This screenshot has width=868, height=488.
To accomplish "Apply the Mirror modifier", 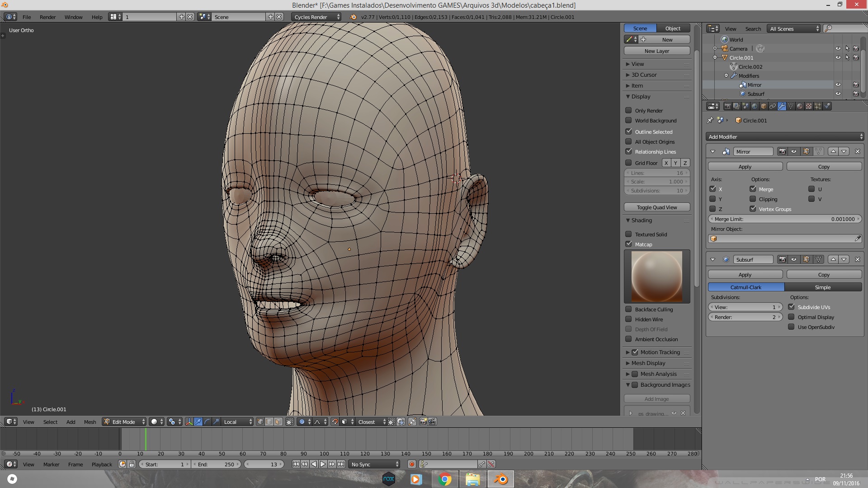I will coord(745,166).
